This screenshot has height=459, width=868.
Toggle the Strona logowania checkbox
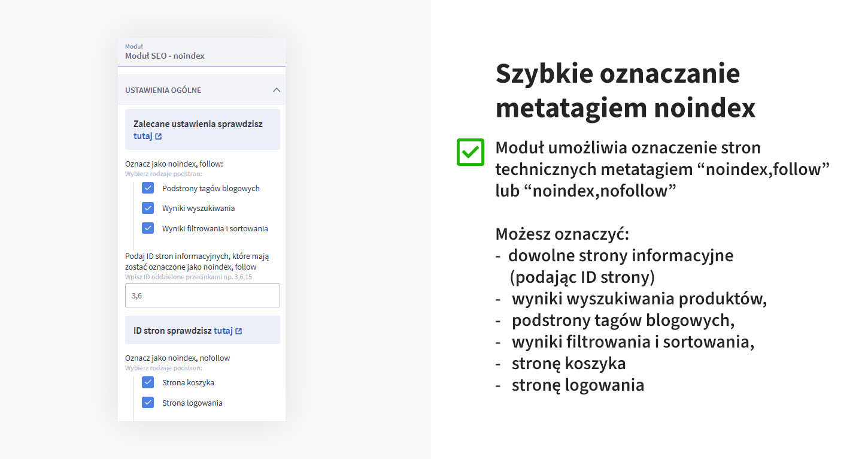click(148, 402)
